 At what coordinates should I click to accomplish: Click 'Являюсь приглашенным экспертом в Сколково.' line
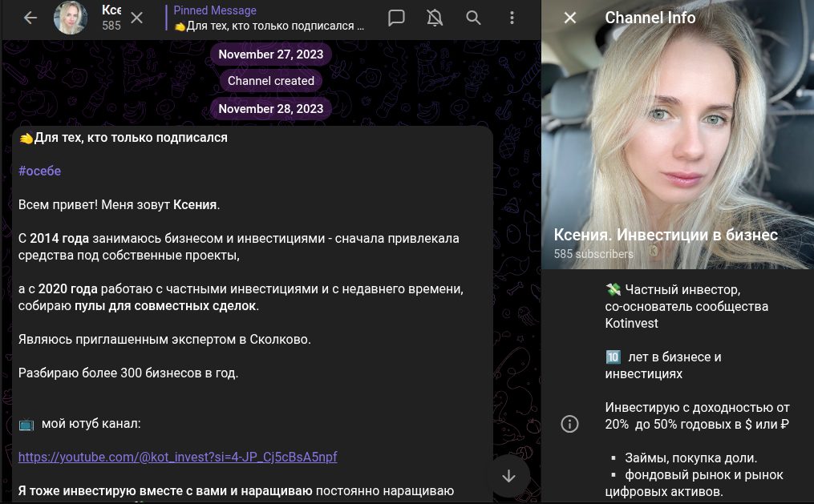(164, 339)
